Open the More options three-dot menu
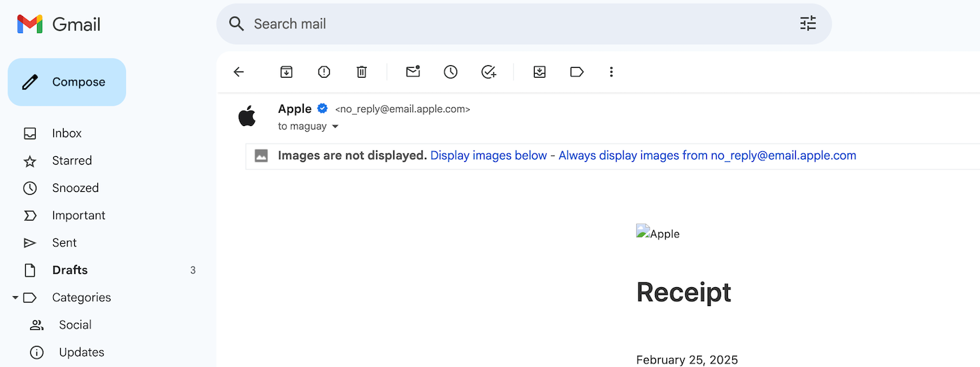980x367 pixels. [611, 71]
